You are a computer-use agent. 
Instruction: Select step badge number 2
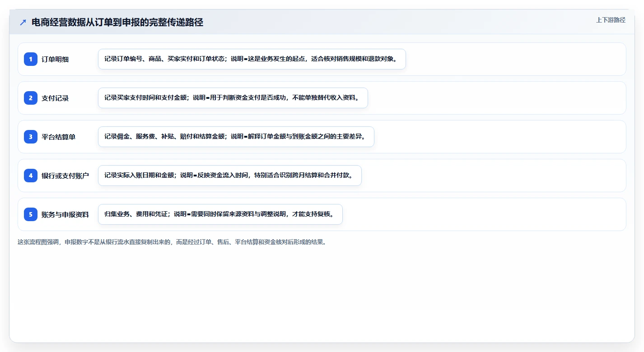click(x=31, y=98)
